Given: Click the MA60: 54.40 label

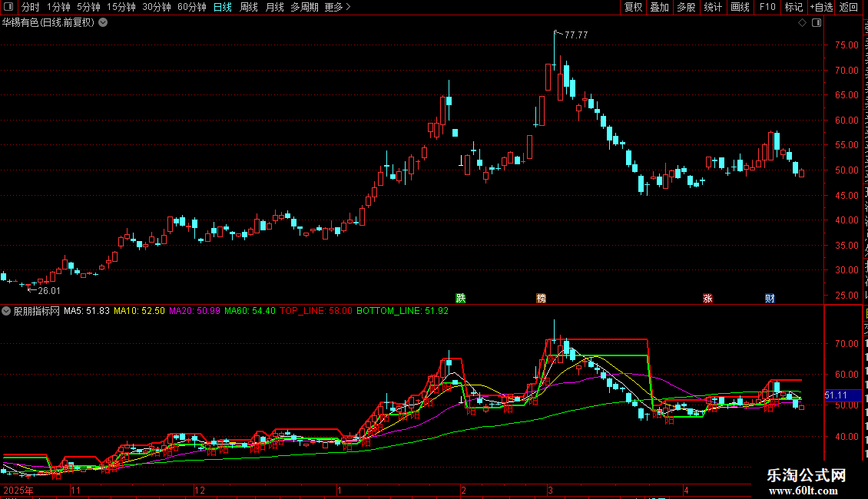Looking at the screenshot, I should click(250, 311).
